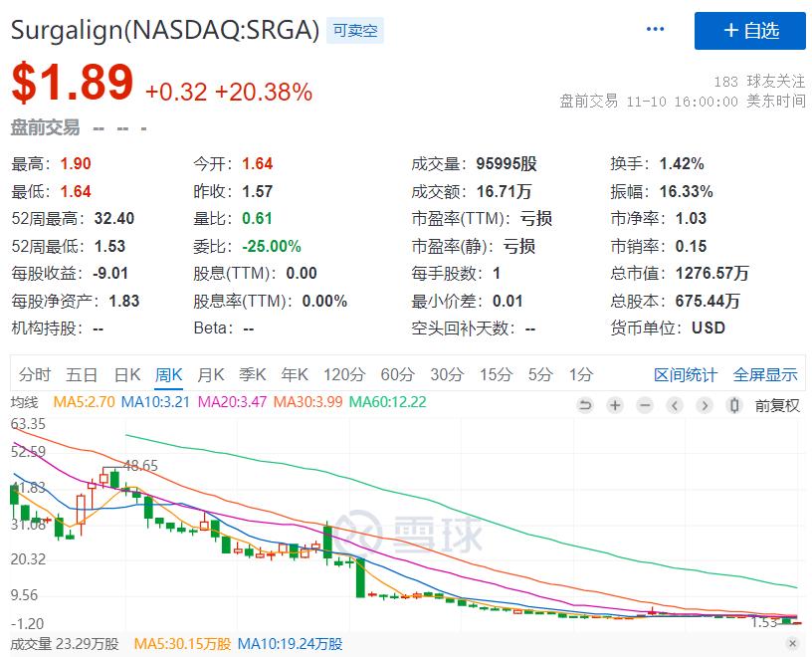Zoom in on the chart with plus icon

tap(616, 406)
